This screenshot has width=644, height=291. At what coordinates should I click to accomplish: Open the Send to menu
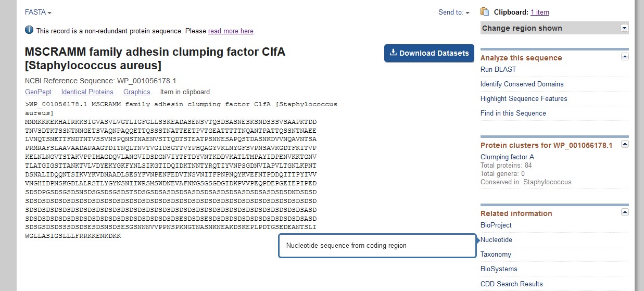click(x=453, y=12)
